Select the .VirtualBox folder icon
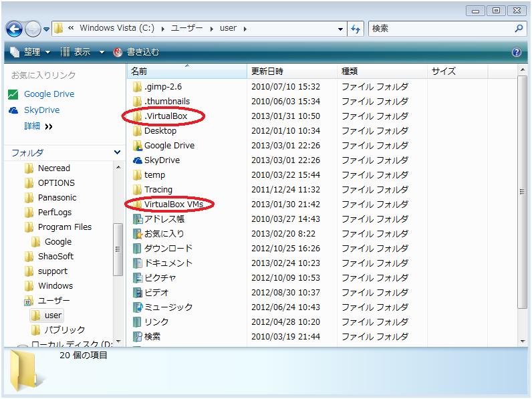 pyautogui.click(x=137, y=116)
